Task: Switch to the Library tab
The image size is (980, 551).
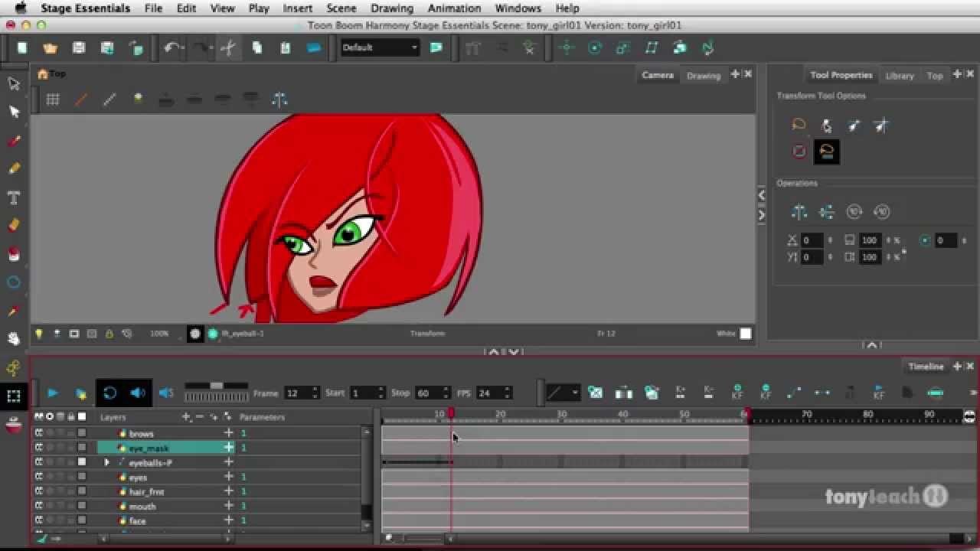Action: tap(900, 76)
